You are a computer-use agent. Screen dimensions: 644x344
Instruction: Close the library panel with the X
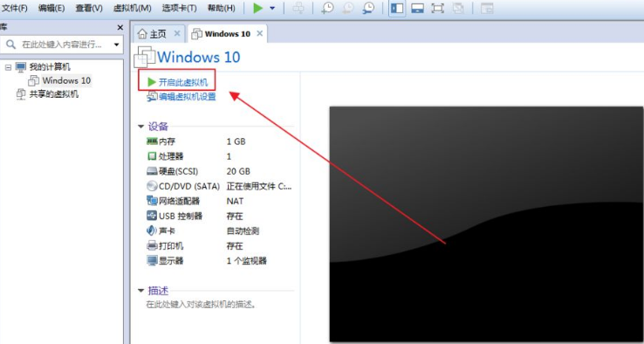click(120, 28)
